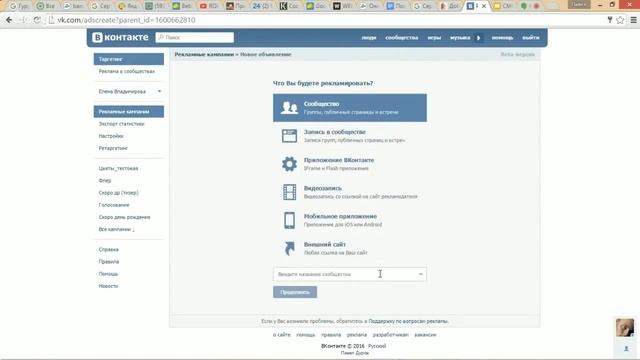Open Справка in the sidebar
640x360 pixels.
point(109,249)
